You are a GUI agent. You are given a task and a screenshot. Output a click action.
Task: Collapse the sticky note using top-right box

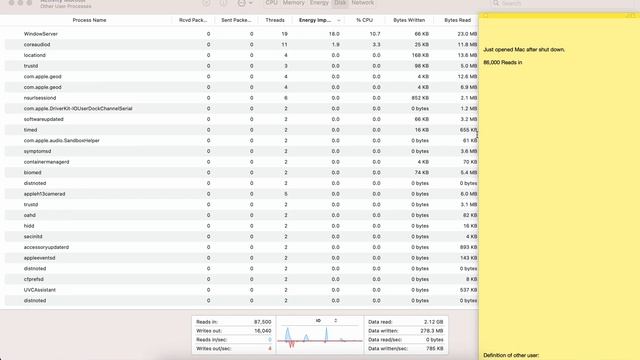click(x=633, y=16)
